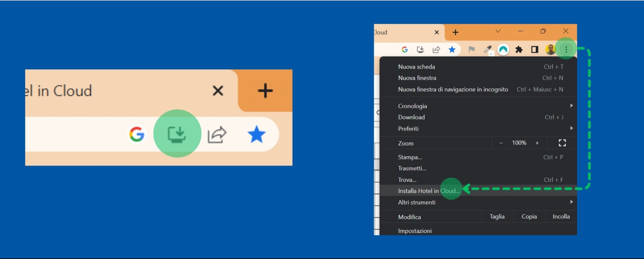Click the Copia button

(529, 217)
